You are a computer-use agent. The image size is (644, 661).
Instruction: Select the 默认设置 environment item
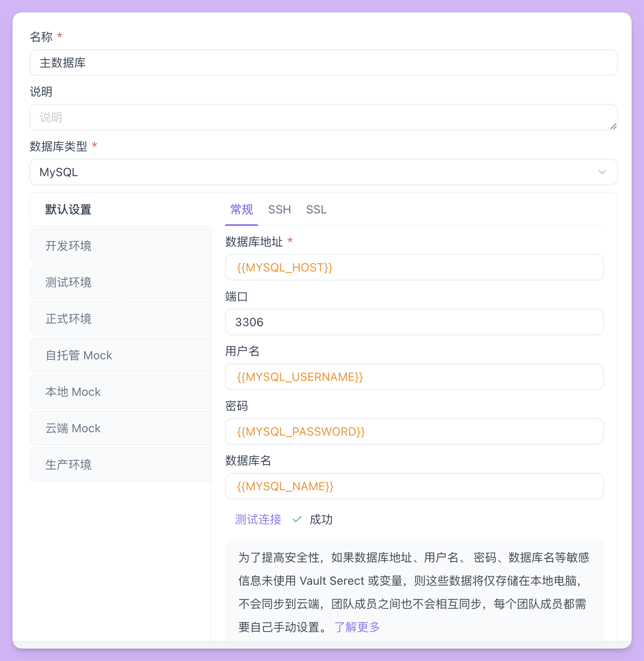pos(121,210)
